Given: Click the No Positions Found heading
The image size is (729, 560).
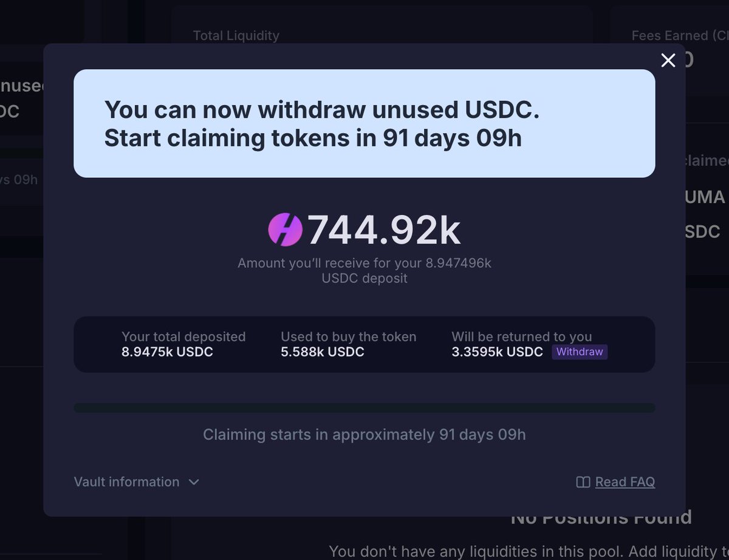Looking at the screenshot, I should (x=601, y=518).
